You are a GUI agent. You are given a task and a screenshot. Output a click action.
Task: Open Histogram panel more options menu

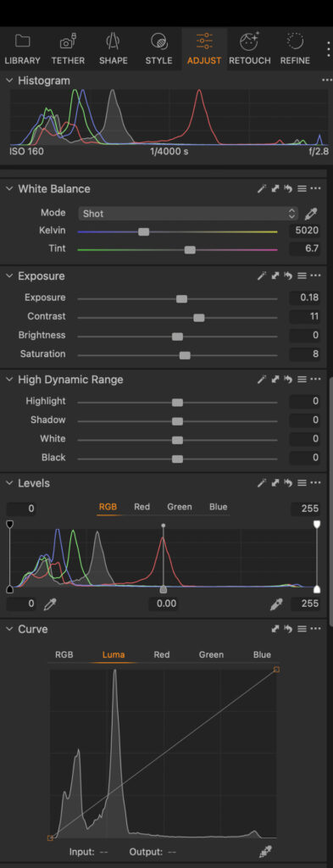(x=326, y=81)
